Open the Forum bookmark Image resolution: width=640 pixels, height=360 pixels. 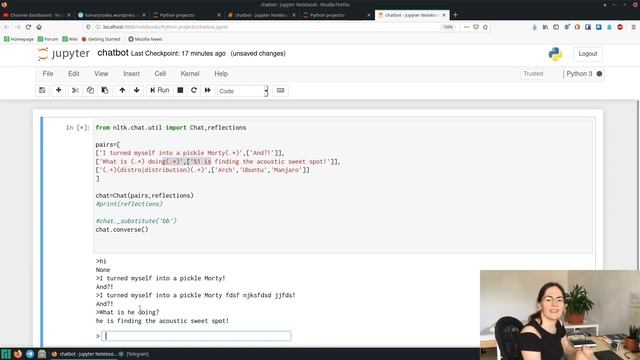[48, 39]
